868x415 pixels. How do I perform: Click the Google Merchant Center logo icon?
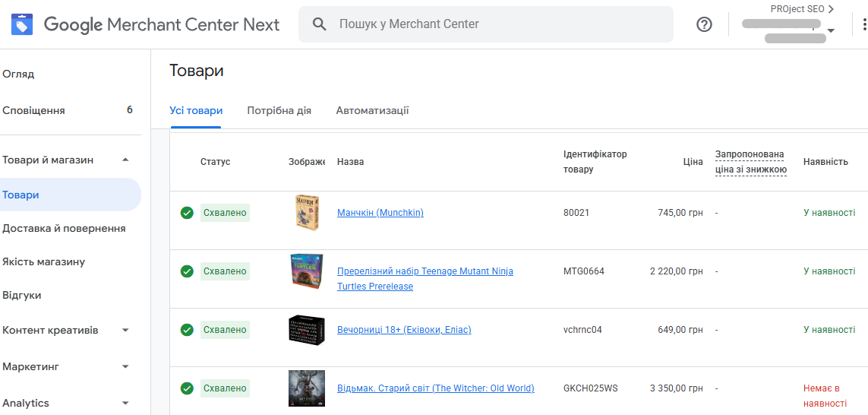pos(22,24)
